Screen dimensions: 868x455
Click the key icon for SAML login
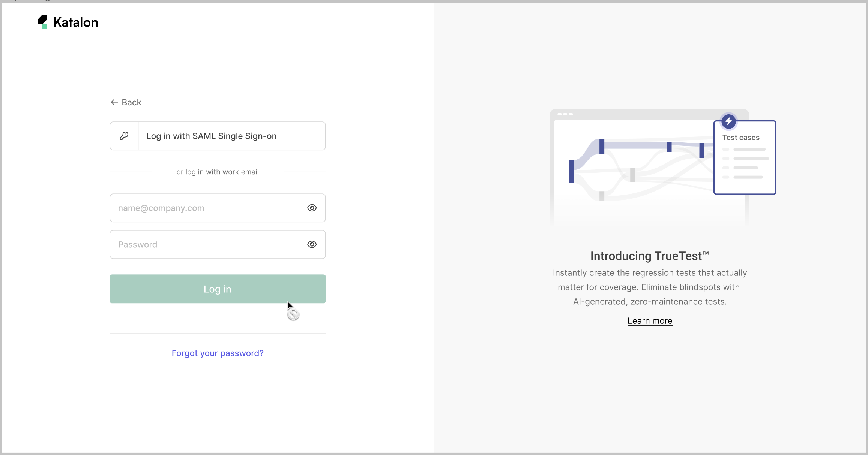tap(124, 136)
